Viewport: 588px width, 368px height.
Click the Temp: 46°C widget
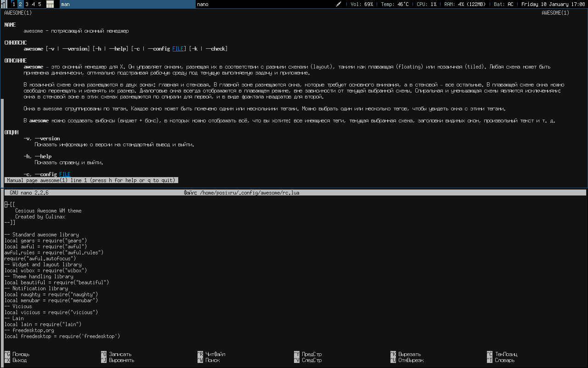(395, 4)
